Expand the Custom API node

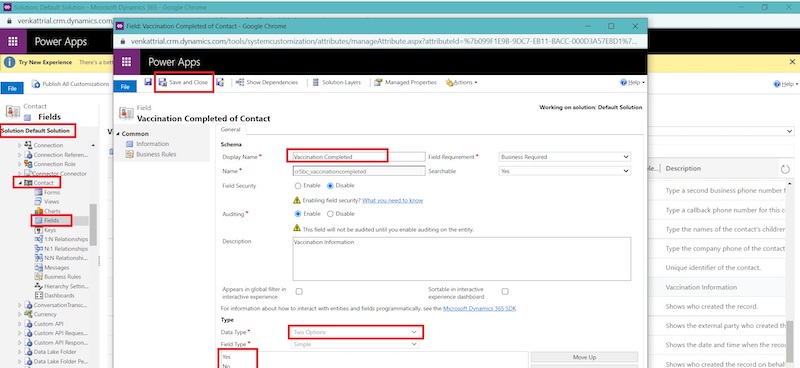coord(20,324)
